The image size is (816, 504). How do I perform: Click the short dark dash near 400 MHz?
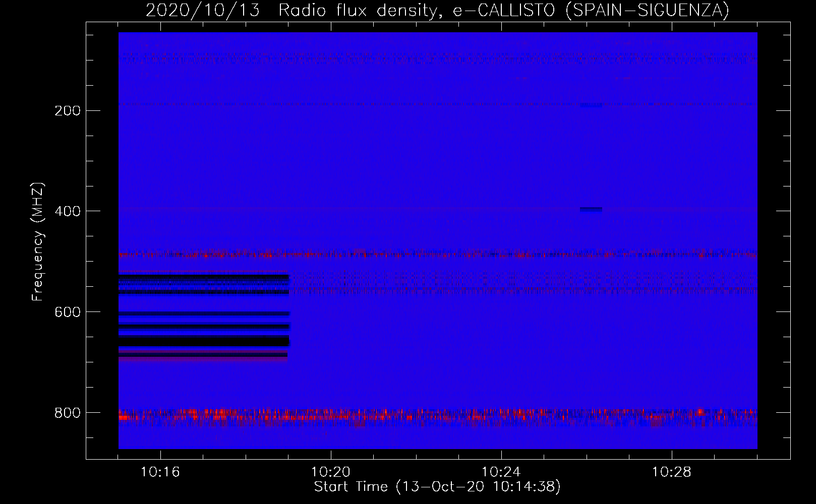click(591, 209)
